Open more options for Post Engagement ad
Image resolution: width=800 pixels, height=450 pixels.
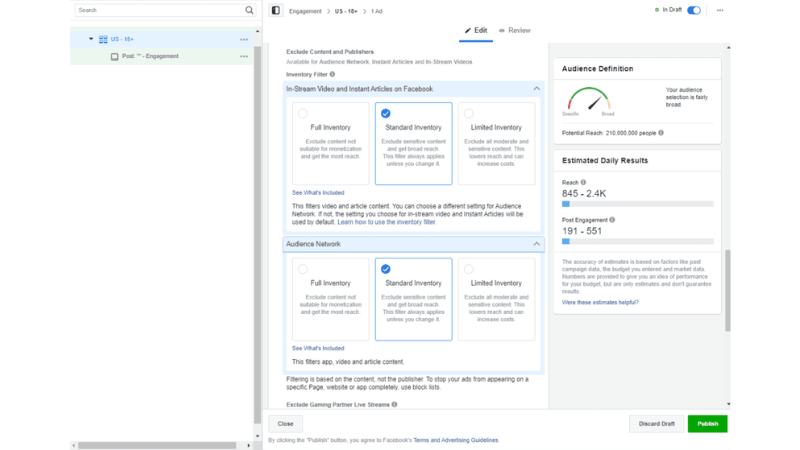click(244, 57)
